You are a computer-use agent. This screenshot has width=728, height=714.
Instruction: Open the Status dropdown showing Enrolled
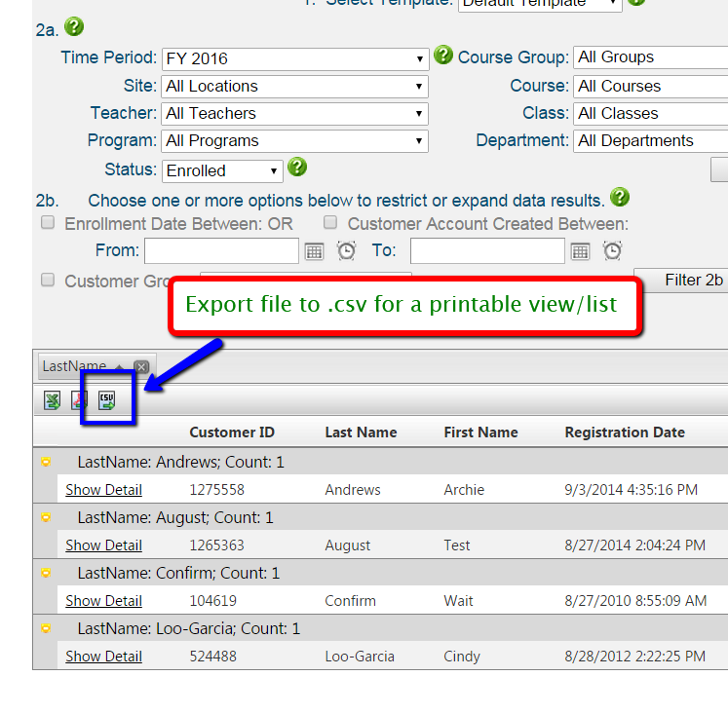coord(222,170)
